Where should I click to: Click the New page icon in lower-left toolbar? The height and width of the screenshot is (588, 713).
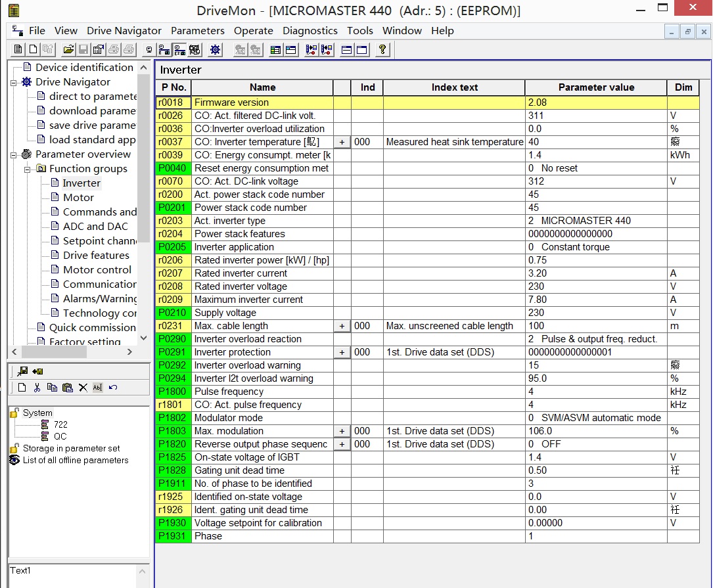[22, 388]
